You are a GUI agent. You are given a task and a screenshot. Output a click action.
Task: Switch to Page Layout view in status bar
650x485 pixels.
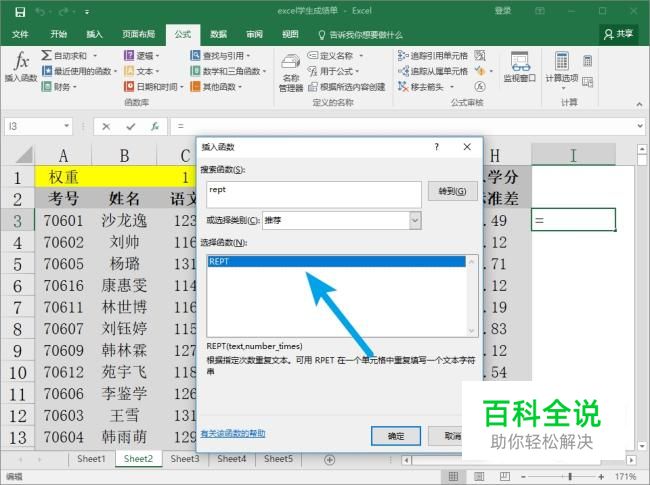pyautogui.click(x=479, y=477)
